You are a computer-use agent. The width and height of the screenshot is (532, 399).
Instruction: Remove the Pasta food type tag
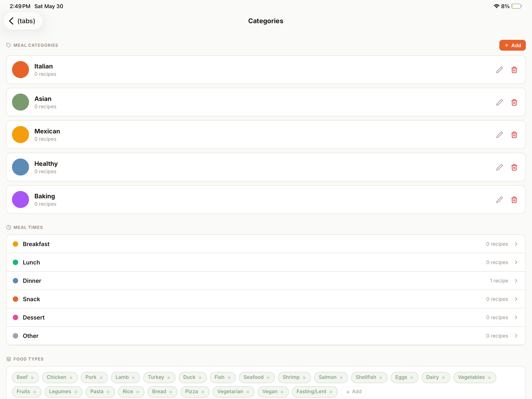[x=108, y=392]
